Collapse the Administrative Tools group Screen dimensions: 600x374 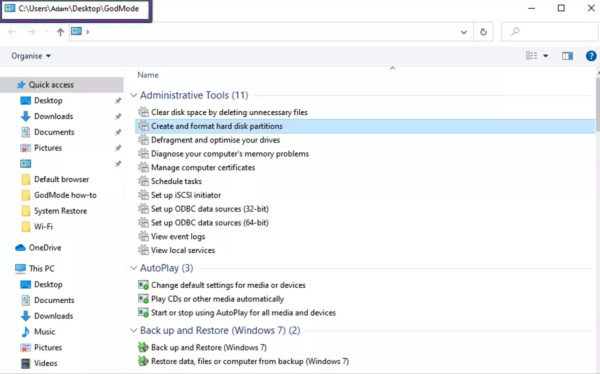[x=134, y=95]
